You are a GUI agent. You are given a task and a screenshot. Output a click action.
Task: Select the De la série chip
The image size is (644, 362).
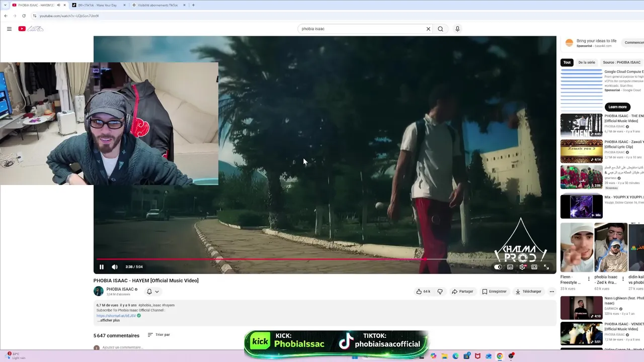click(587, 62)
